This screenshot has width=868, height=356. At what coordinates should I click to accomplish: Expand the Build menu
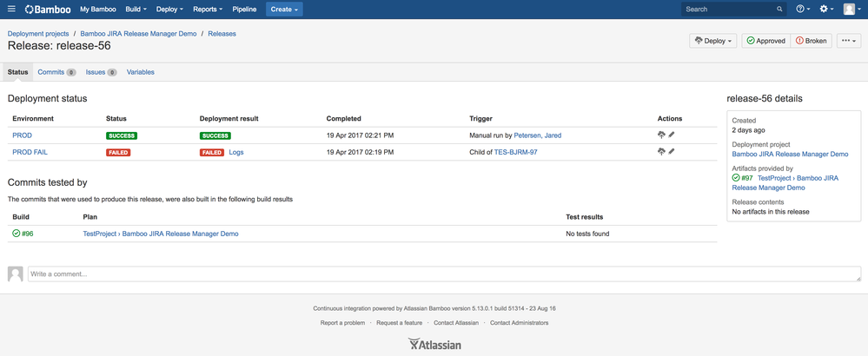(136, 10)
